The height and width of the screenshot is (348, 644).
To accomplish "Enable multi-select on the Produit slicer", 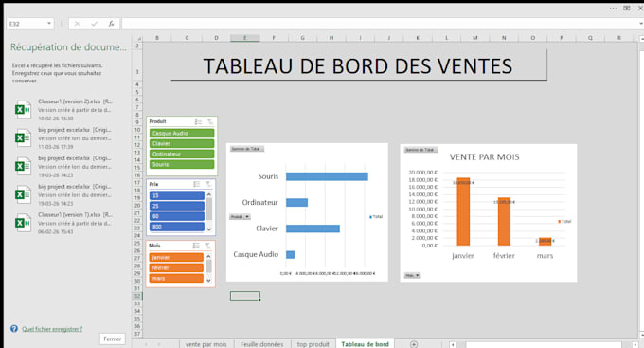I will [198, 121].
